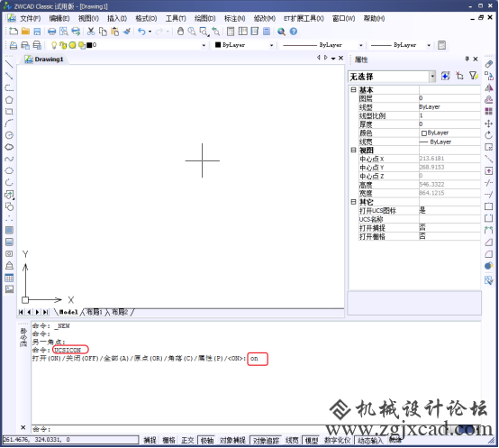Click the zoom previous icon
The height and width of the screenshot is (448, 499).
click(216, 32)
